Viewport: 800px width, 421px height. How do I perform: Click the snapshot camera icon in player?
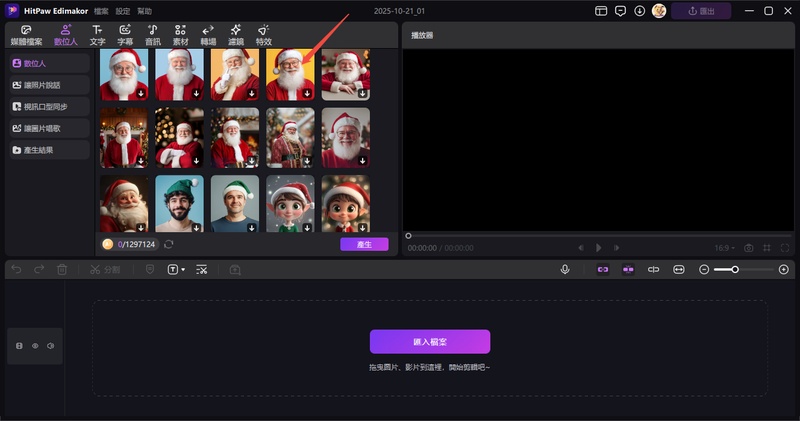(x=748, y=247)
